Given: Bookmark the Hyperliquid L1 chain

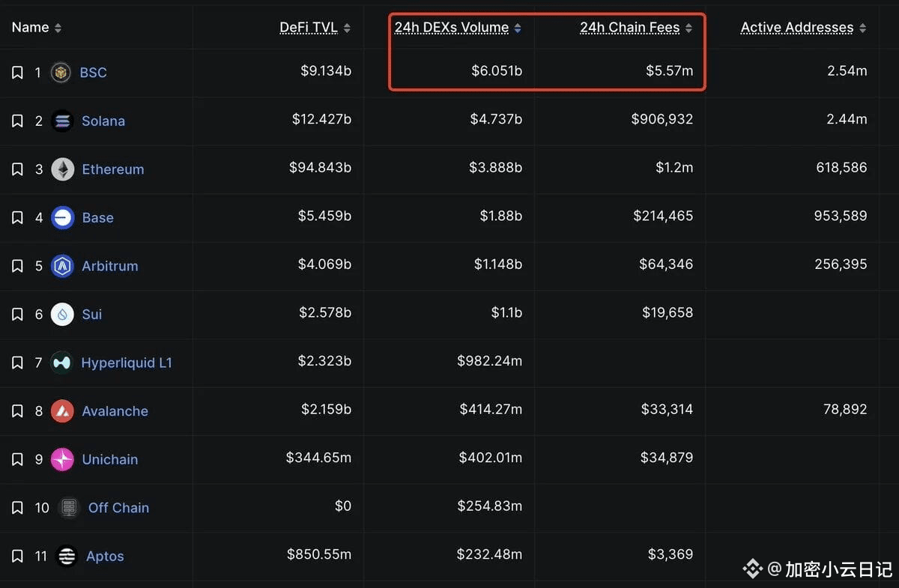Looking at the screenshot, I should (17, 363).
